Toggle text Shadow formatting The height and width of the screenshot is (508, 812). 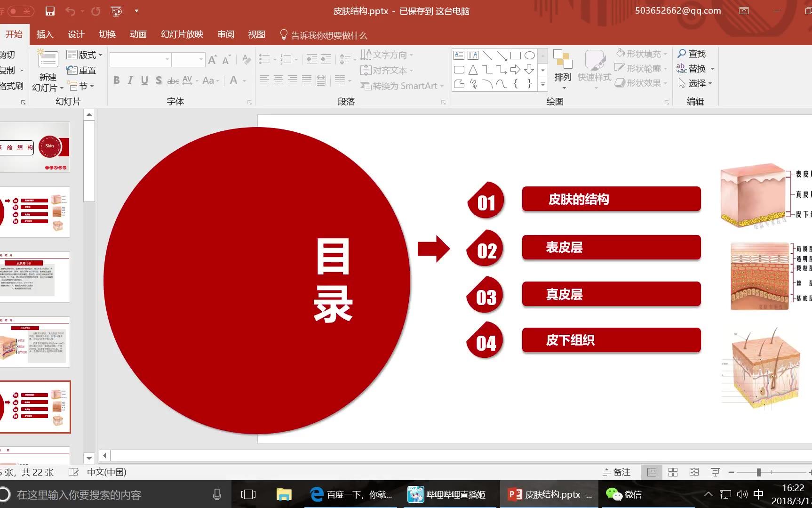coord(159,81)
